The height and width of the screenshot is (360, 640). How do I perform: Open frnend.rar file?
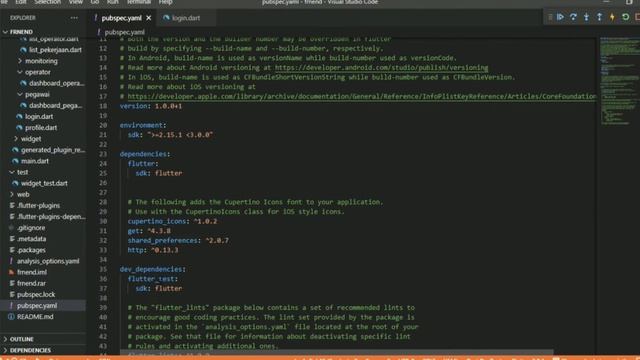(31, 283)
